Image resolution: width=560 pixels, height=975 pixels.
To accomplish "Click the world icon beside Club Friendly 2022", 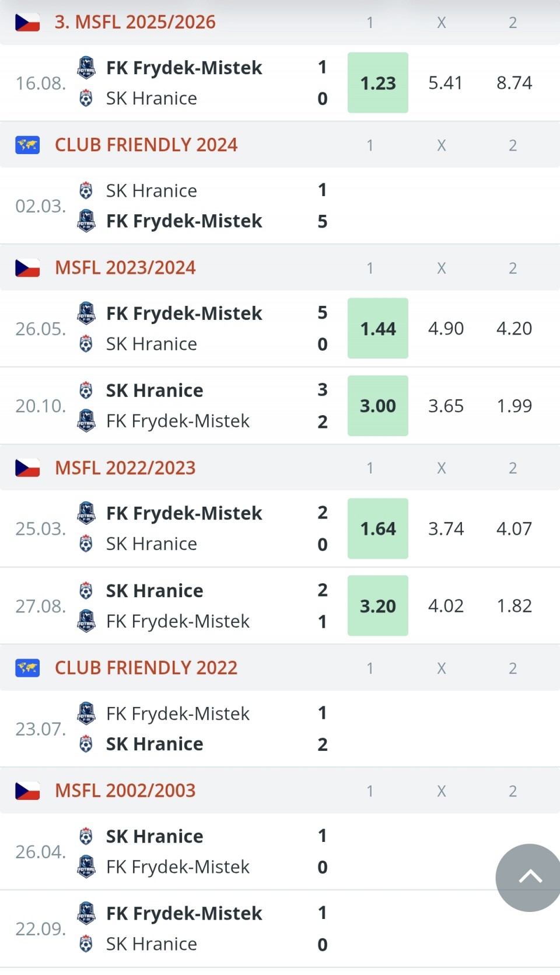I will pos(27,668).
